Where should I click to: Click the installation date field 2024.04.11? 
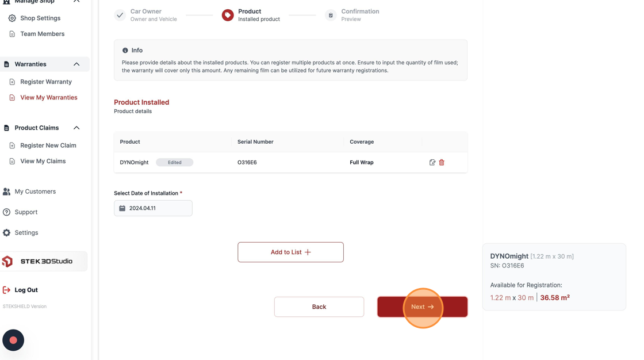pos(153,208)
